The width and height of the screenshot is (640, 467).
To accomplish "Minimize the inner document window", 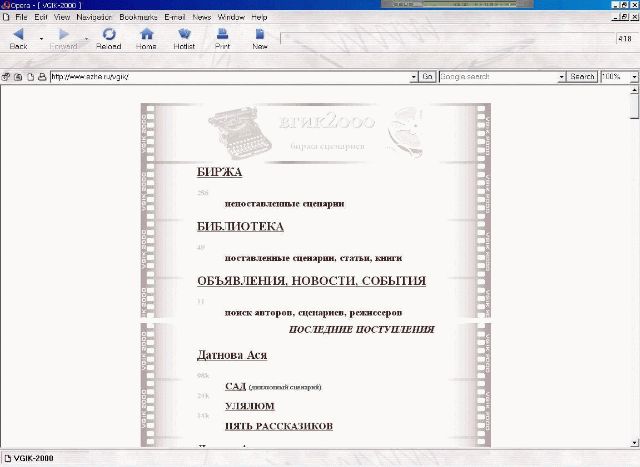I will click(616, 17).
